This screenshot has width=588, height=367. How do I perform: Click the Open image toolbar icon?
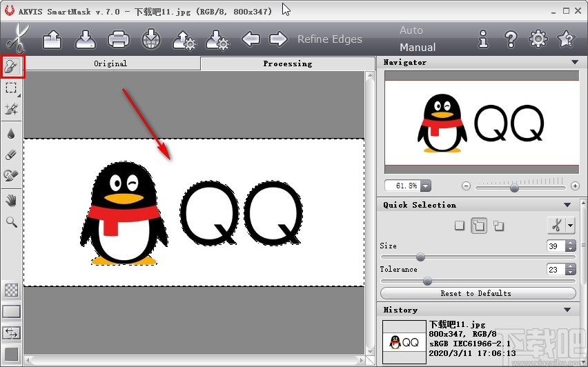tap(52, 40)
